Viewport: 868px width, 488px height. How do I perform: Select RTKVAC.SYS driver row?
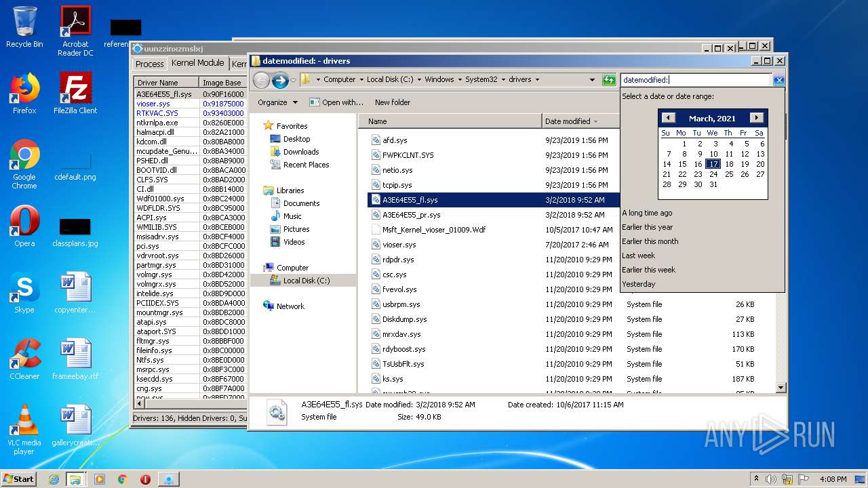(190, 113)
